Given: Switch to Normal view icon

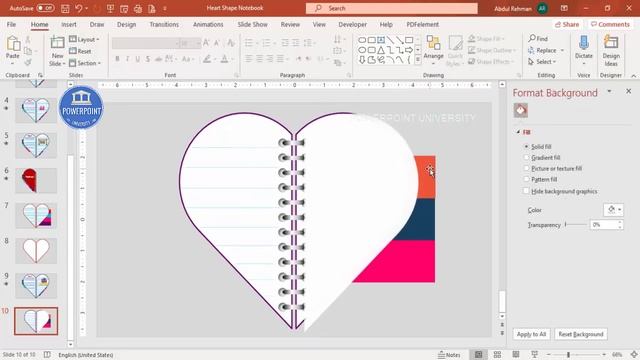Looking at the screenshot, I should click(x=478, y=354).
